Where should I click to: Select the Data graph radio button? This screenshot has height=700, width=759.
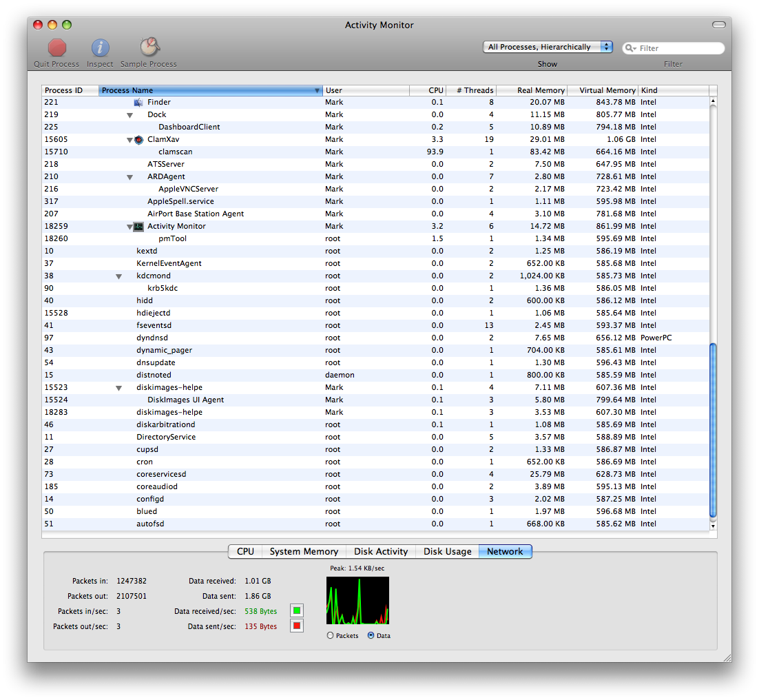tap(371, 635)
